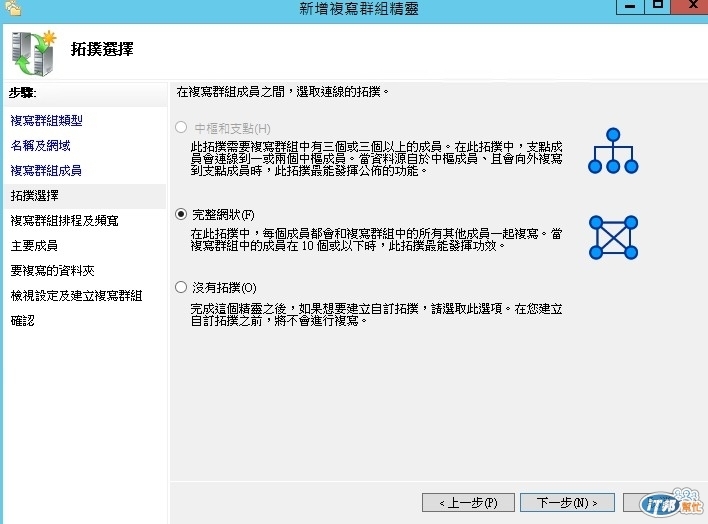Click the hub and spoke topology diagram icon
Image resolution: width=708 pixels, height=524 pixels.
613,151
